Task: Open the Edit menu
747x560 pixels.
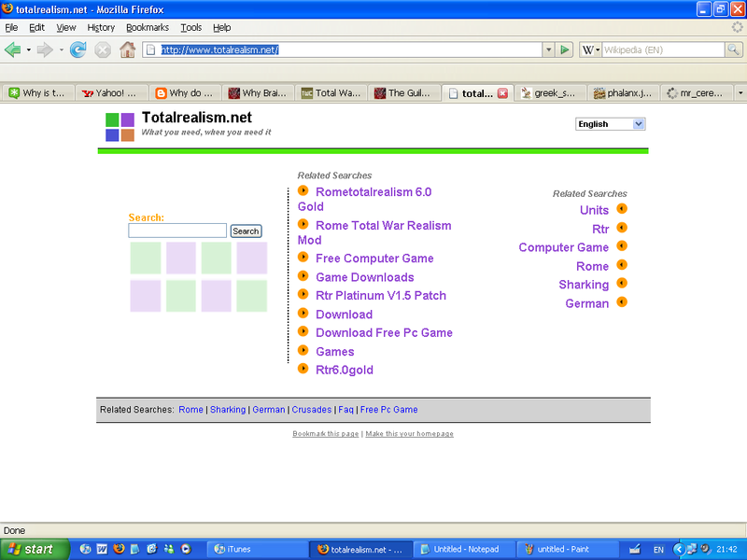Action: (x=36, y=28)
